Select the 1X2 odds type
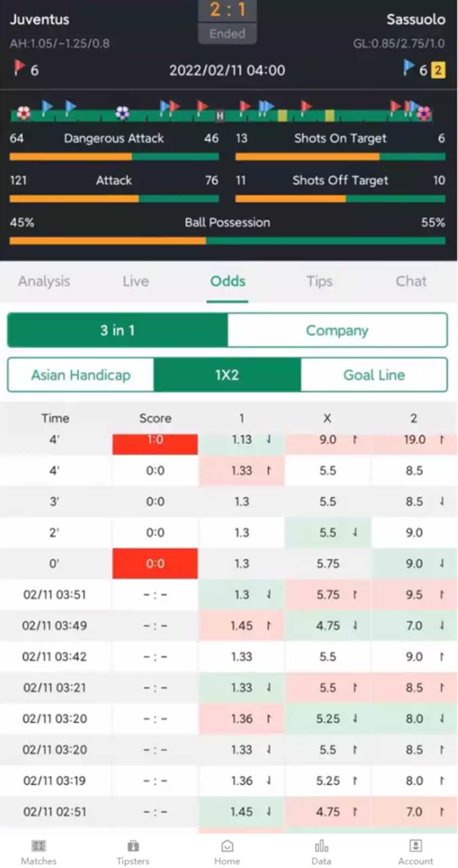 [227, 374]
